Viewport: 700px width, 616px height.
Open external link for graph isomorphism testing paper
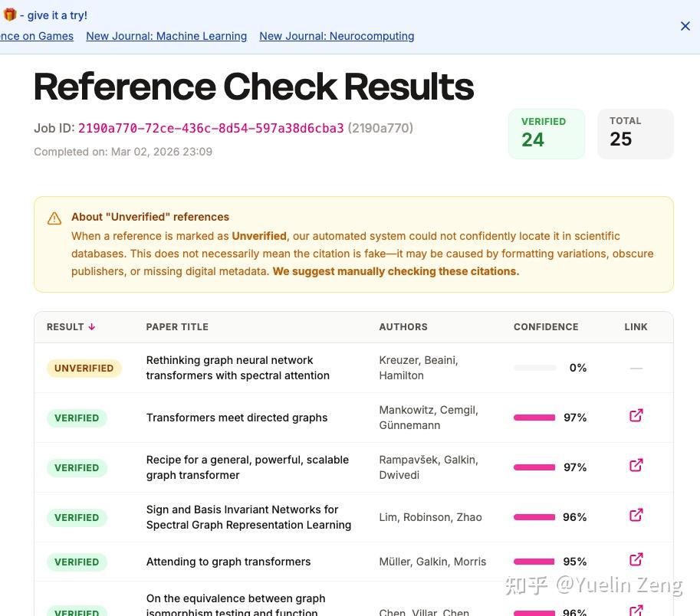[636, 610]
